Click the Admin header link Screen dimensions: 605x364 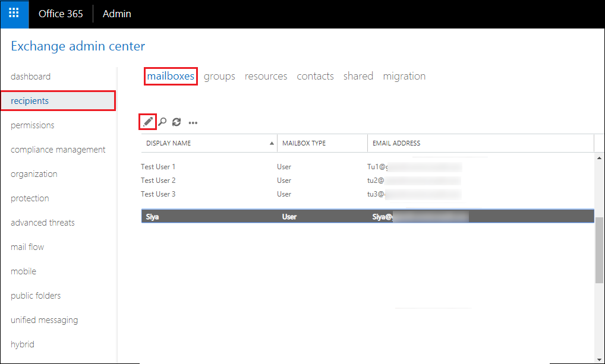coord(117,14)
